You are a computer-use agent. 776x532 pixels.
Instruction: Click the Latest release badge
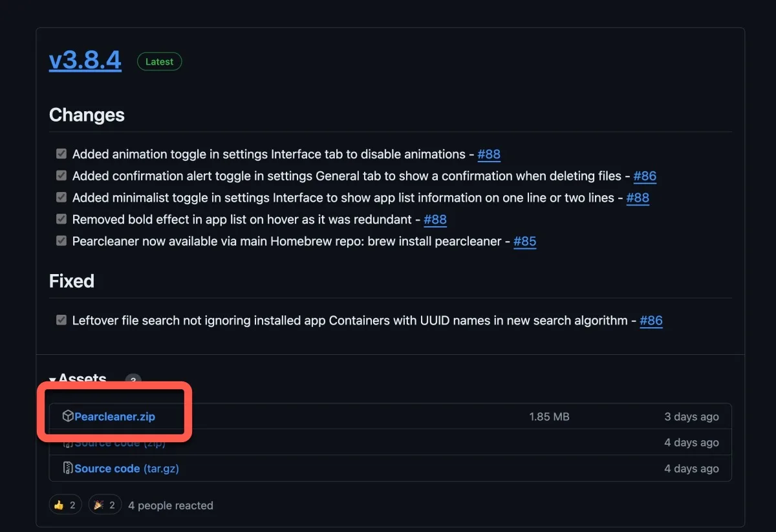coord(159,61)
